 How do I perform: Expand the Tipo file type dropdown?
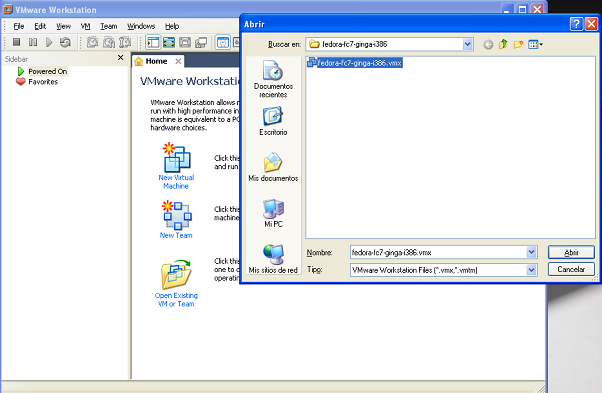(531, 270)
